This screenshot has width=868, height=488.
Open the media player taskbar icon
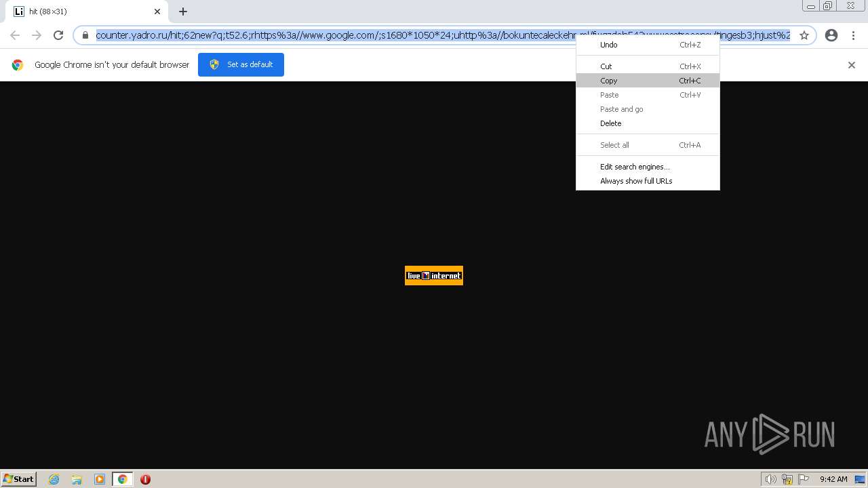click(100, 479)
